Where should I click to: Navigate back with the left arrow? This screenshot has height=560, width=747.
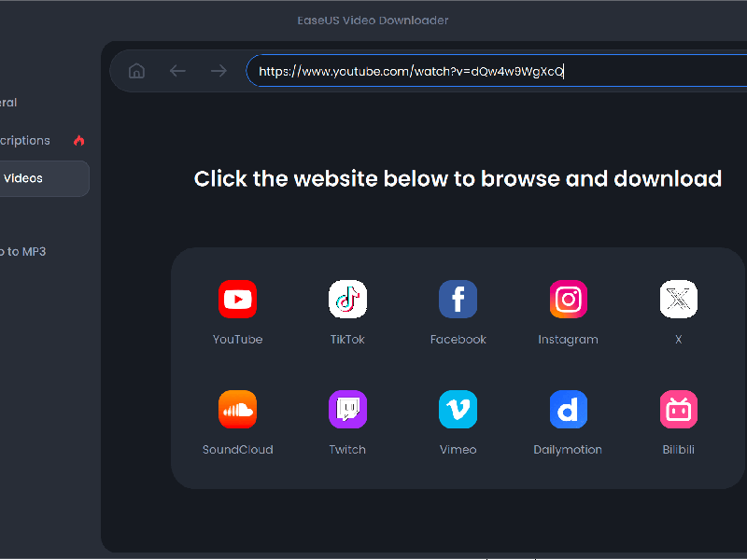pyautogui.click(x=177, y=71)
